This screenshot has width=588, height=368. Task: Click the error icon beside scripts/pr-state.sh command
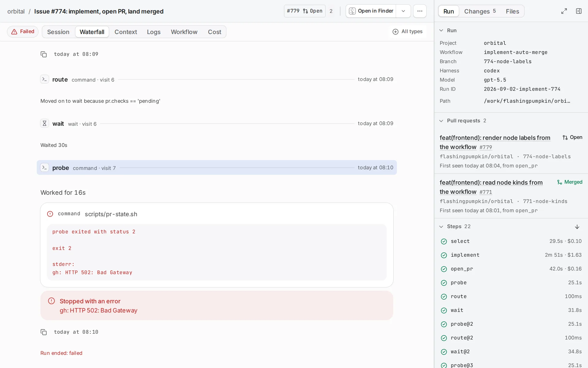coord(50,214)
